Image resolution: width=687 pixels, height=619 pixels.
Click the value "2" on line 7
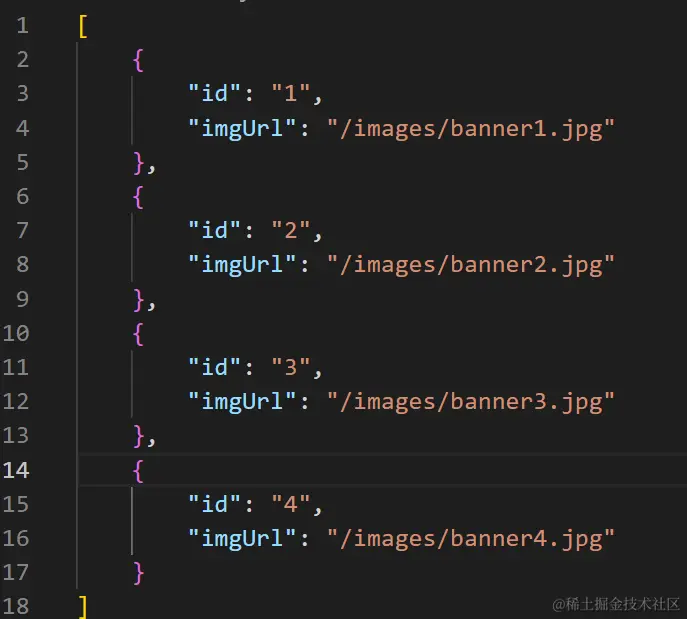pyautogui.click(x=291, y=230)
